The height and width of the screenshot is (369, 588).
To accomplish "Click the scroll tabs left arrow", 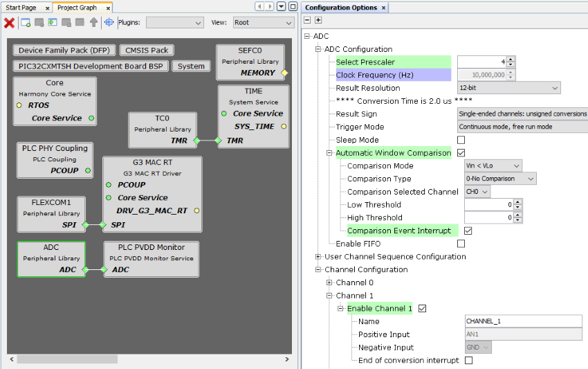I will [x=259, y=6].
